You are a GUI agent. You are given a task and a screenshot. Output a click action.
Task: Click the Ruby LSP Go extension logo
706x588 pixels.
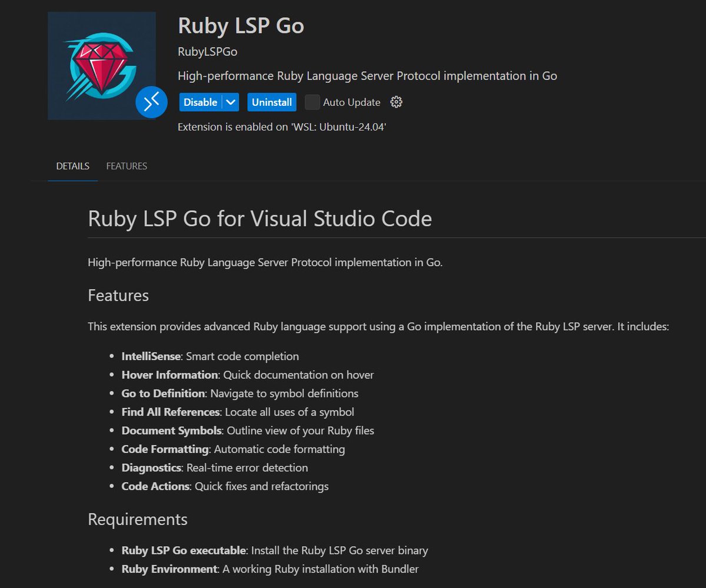[x=101, y=65]
